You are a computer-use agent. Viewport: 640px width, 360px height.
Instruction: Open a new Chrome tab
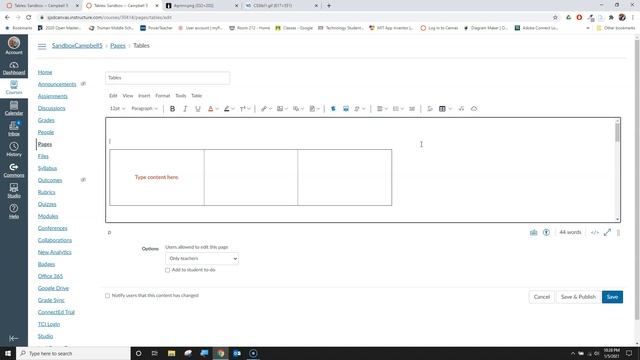tap(329, 6)
